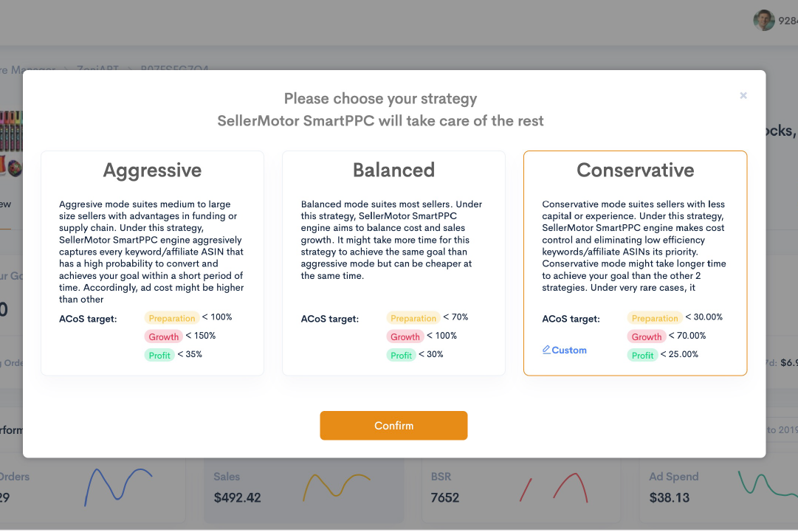The width and height of the screenshot is (798, 532).
Task: Click the Conservative Profit badge
Action: click(642, 355)
